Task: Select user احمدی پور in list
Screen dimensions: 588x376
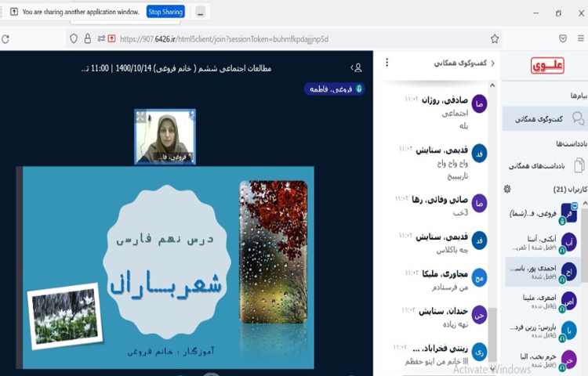Action: pyautogui.click(x=543, y=272)
